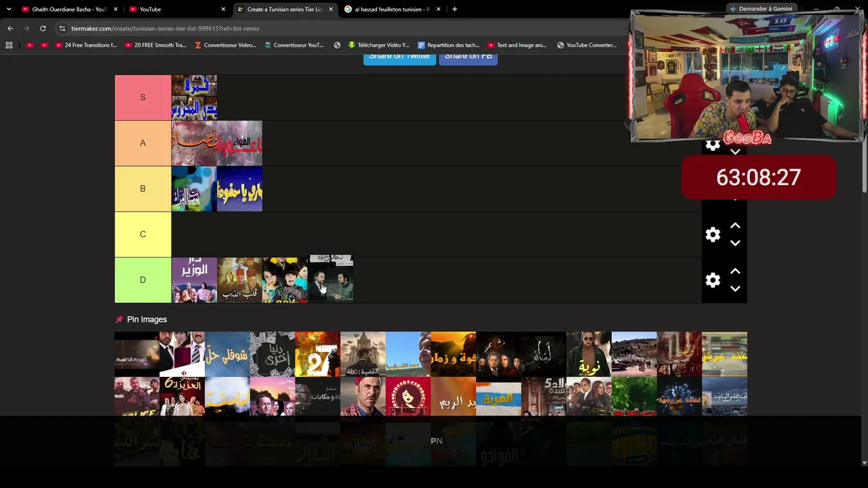Pick the دنيا أخرى thumbnail from image pool

tap(273, 354)
